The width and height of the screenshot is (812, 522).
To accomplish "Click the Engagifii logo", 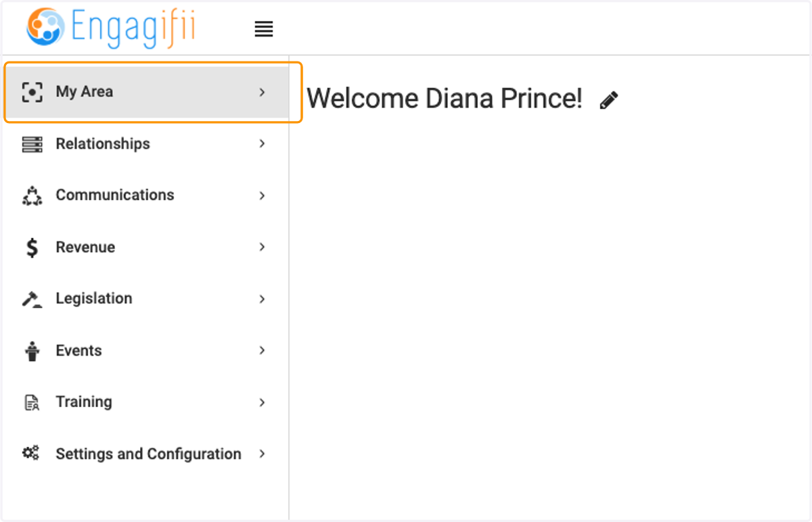I will (x=111, y=28).
